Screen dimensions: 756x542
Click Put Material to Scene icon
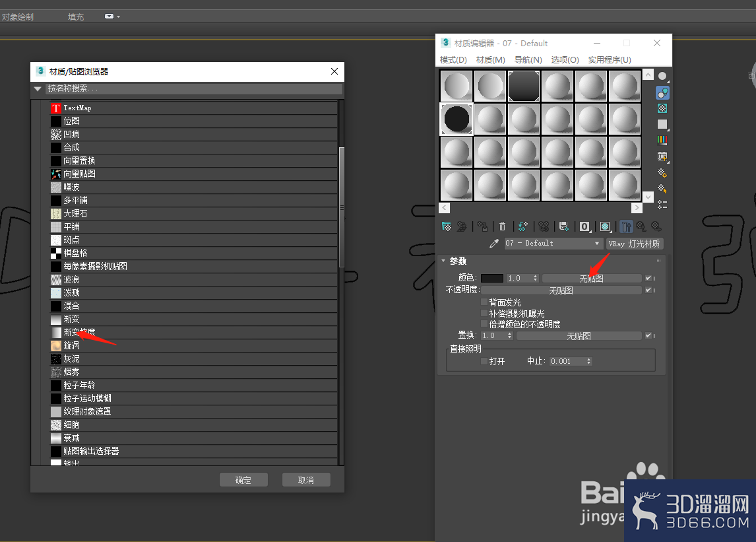(x=462, y=226)
